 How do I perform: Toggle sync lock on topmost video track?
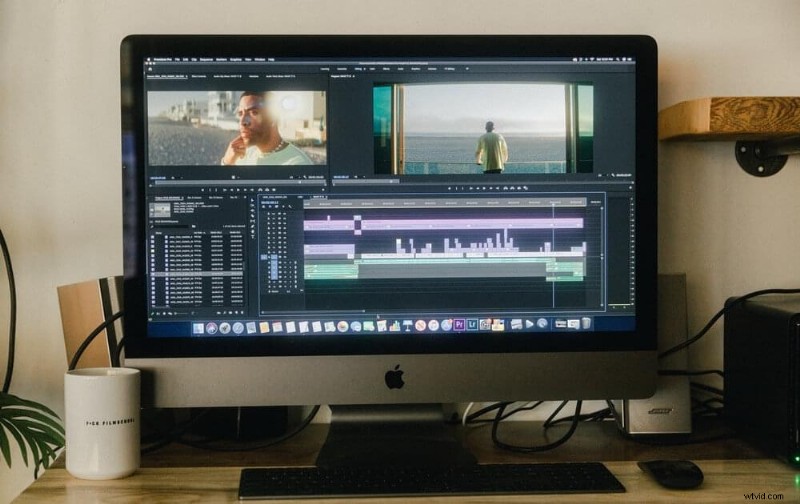tap(279, 214)
